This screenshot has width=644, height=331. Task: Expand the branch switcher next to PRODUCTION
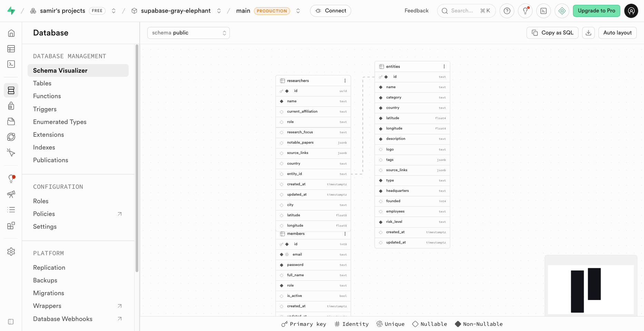point(298,11)
